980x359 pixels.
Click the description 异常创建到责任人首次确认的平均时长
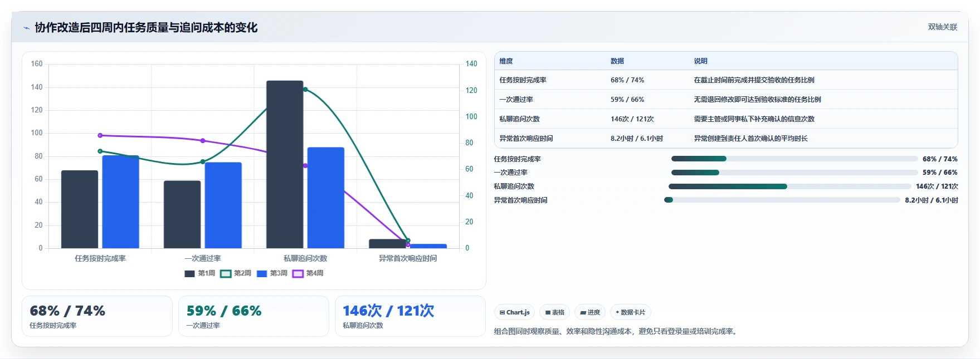(x=750, y=139)
